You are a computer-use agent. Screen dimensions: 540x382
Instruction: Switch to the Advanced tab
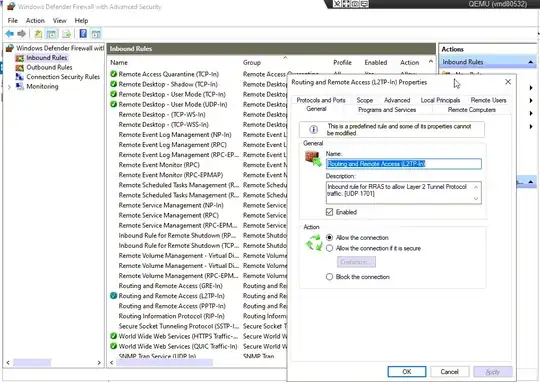click(x=397, y=100)
